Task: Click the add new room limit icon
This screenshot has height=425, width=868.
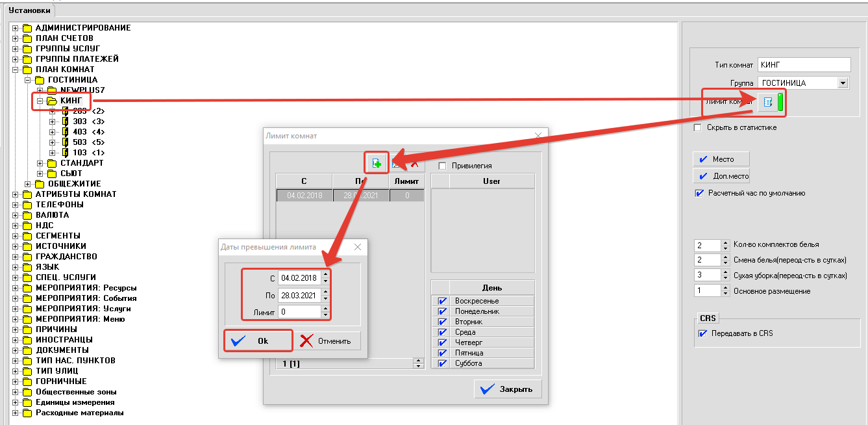Action: [x=377, y=164]
